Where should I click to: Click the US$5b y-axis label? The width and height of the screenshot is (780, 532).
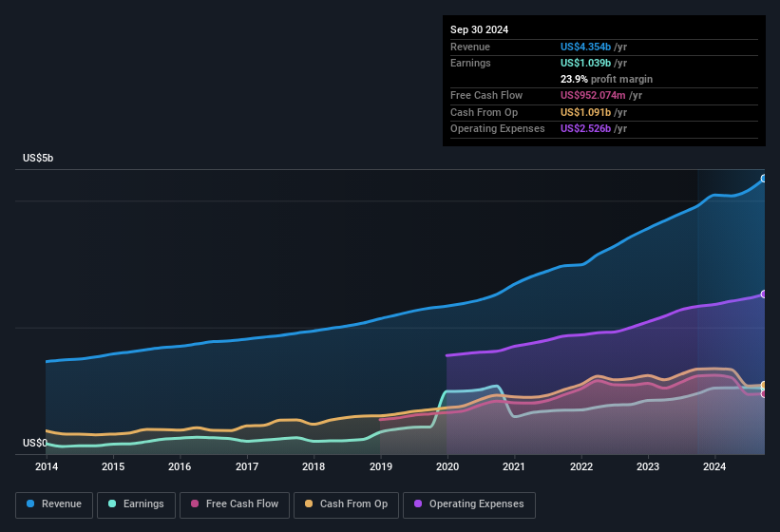coord(38,158)
